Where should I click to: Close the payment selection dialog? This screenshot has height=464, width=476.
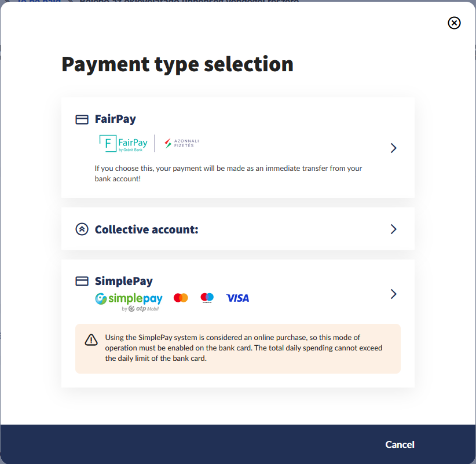click(455, 23)
